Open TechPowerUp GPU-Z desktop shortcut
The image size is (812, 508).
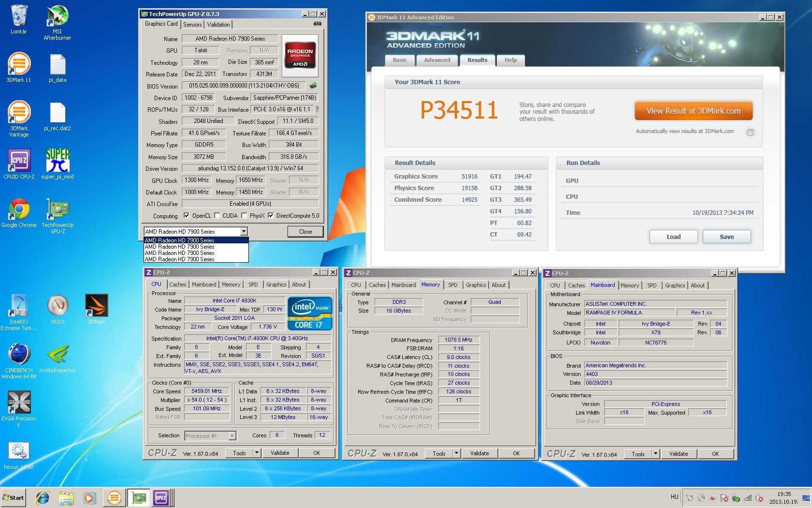point(58,216)
